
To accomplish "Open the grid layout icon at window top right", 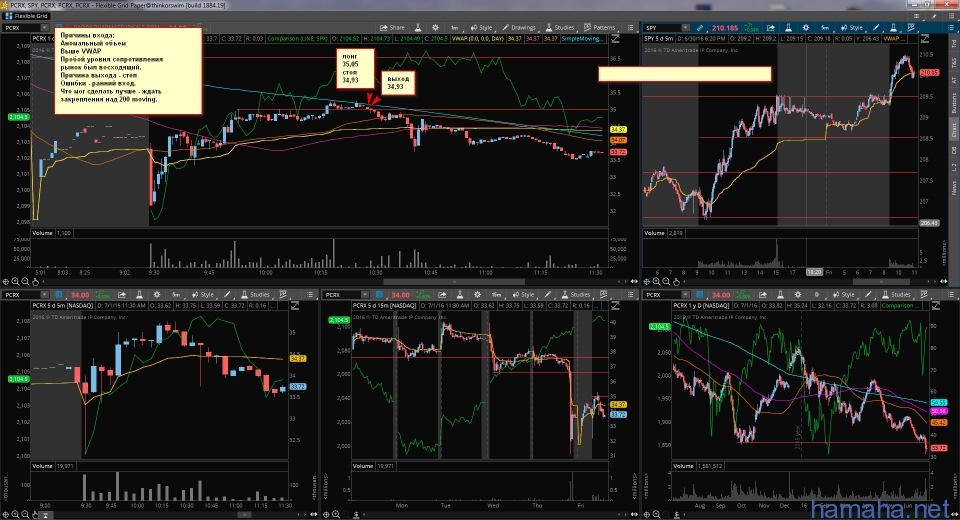I will coord(917,16).
